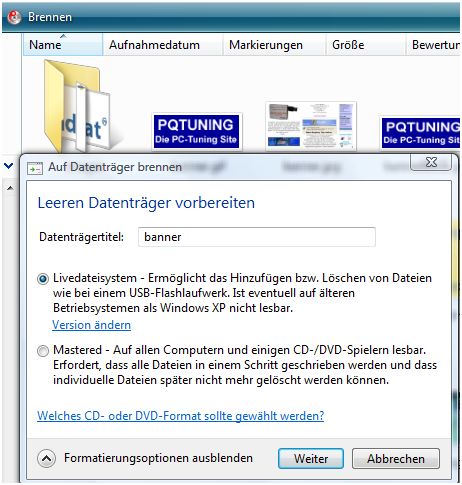Select the first PQTUNING banner thumbnail
This screenshot has height=485, width=462.
[197, 131]
